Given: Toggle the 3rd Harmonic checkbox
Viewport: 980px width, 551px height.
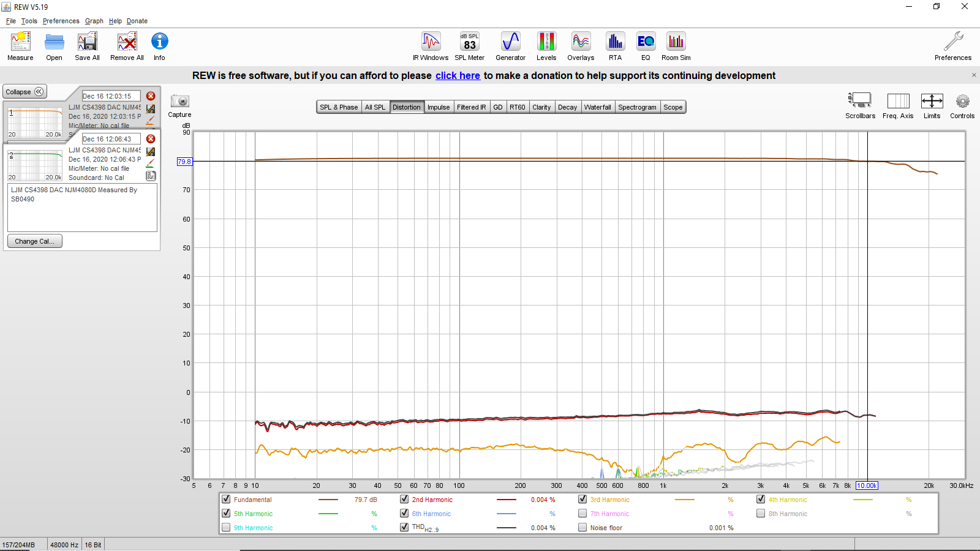Looking at the screenshot, I should pyautogui.click(x=582, y=500).
